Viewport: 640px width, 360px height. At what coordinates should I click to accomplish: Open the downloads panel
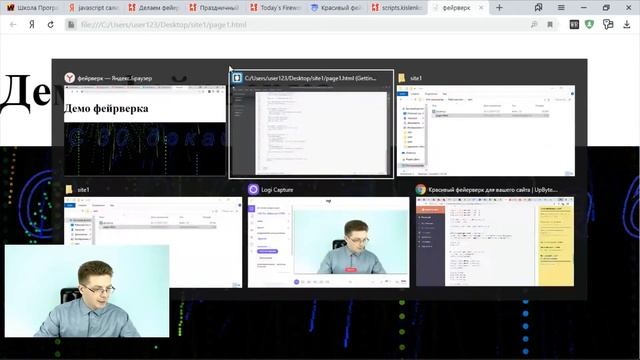tap(627, 24)
